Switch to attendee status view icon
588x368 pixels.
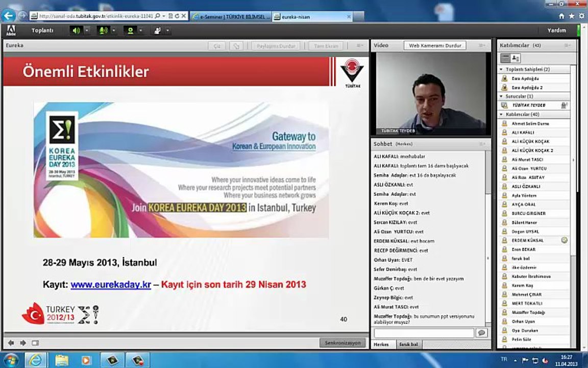(515, 58)
